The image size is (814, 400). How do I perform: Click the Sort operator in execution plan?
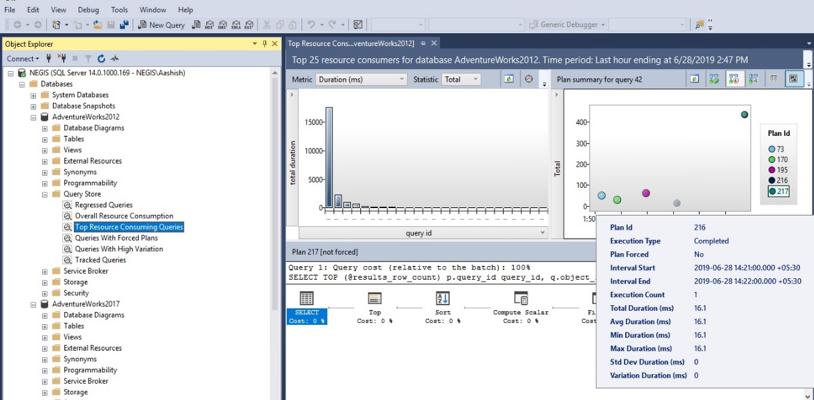click(x=442, y=308)
